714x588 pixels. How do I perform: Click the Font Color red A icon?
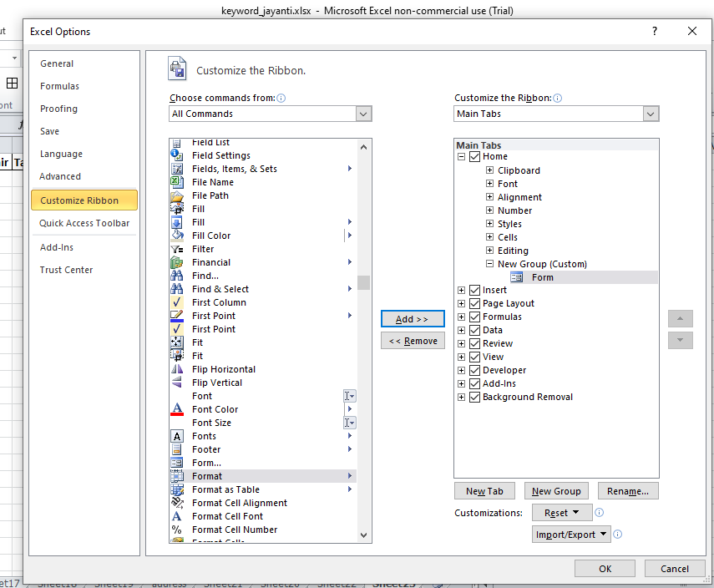click(177, 409)
